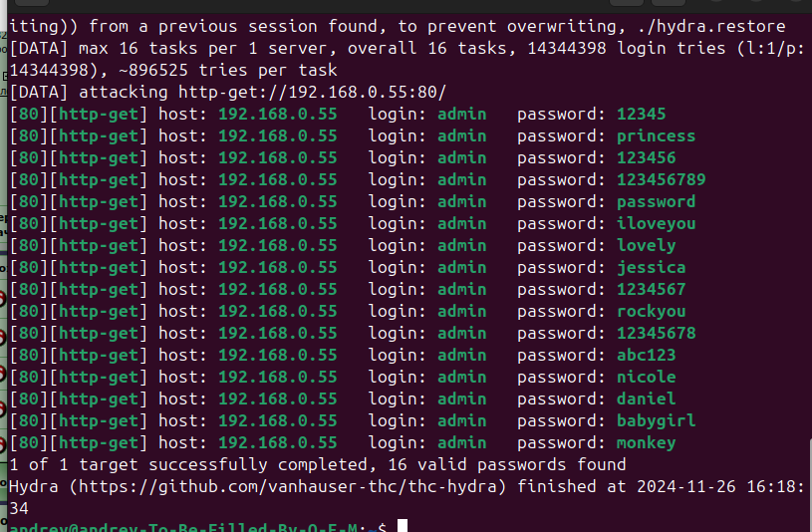Place cursor at terminal prompt block
The width and height of the screenshot is (812, 532).
(402, 525)
